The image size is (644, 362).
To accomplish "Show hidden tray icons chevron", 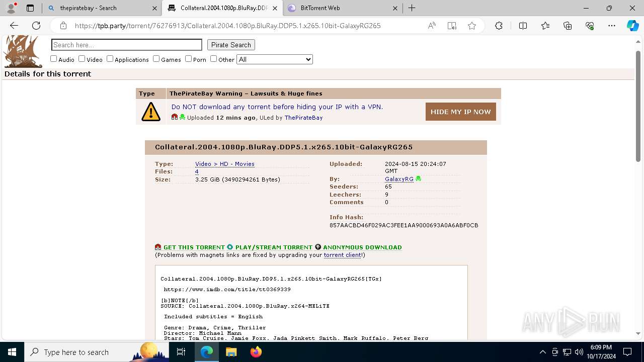I will point(542,352).
